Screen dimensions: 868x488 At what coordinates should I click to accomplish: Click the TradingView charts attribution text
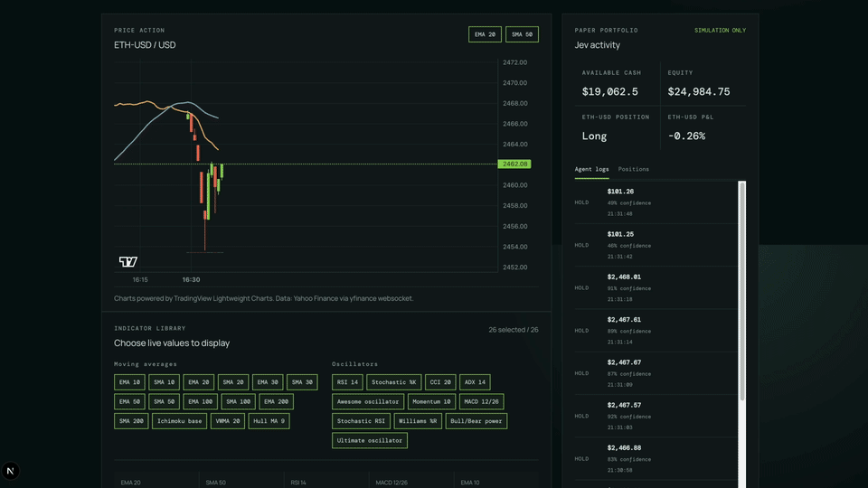[x=263, y=298]
